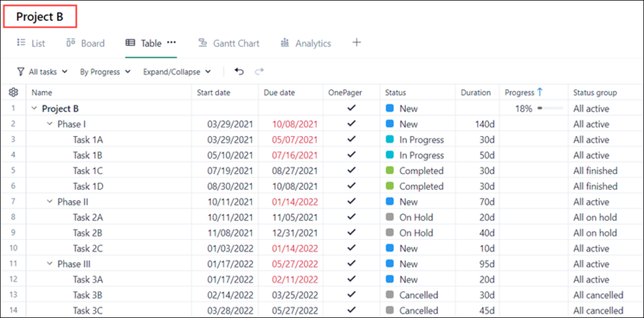Click the undo arrow icon
The height and width of the screenshot is (318, 644).
coord(239,72)
